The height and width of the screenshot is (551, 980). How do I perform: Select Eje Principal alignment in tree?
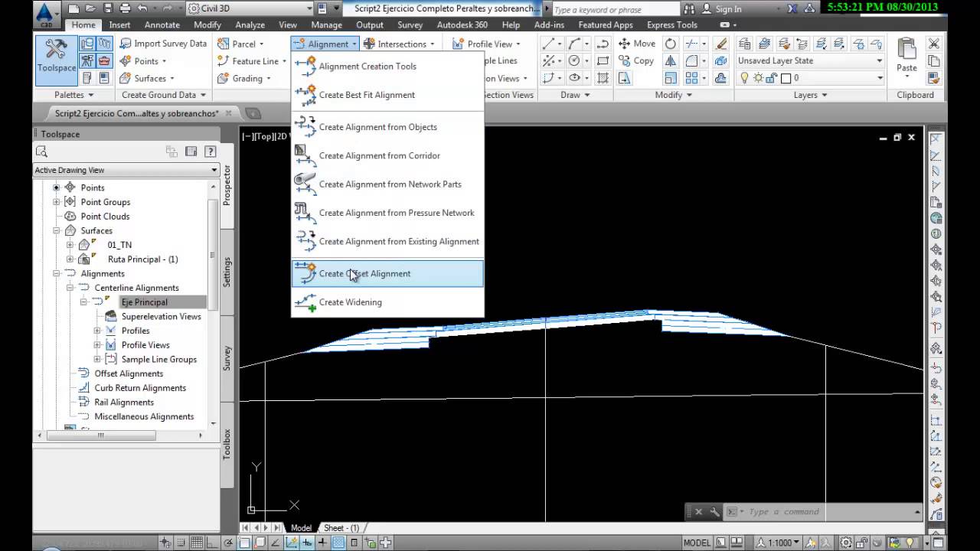pyautogui.click(x=144, y=302)
